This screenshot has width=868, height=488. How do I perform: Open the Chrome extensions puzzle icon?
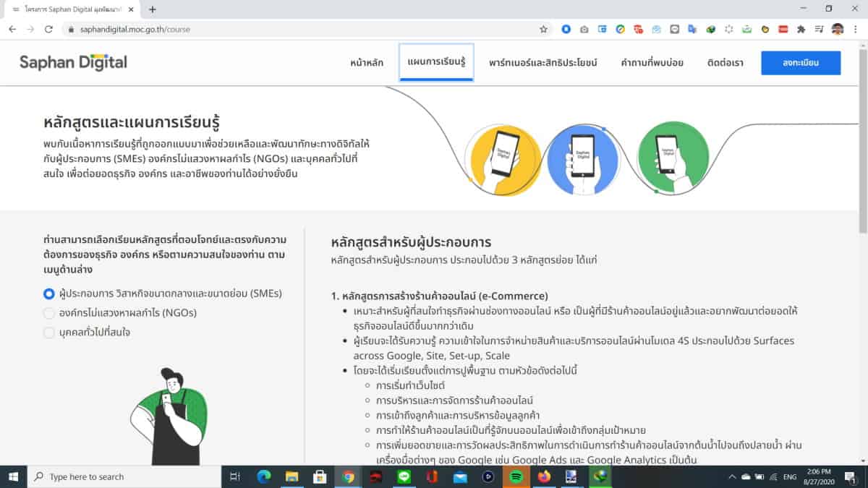click(801, 30)
